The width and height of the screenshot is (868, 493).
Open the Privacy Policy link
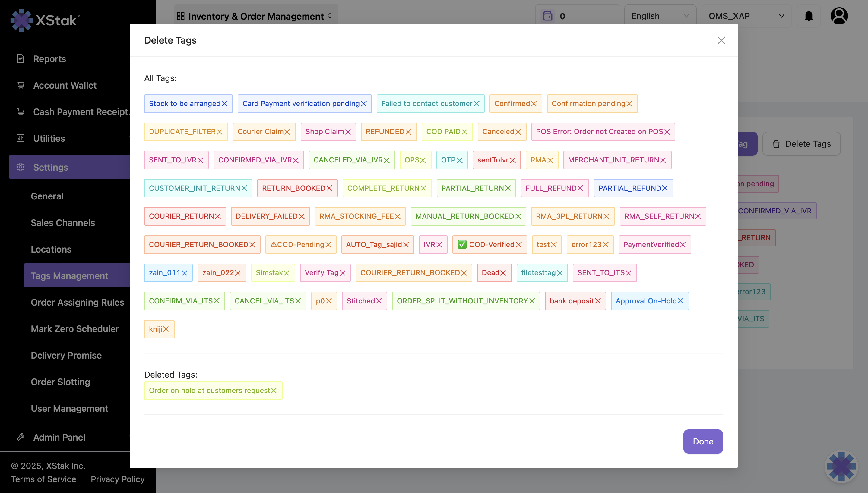coord(117,479)
